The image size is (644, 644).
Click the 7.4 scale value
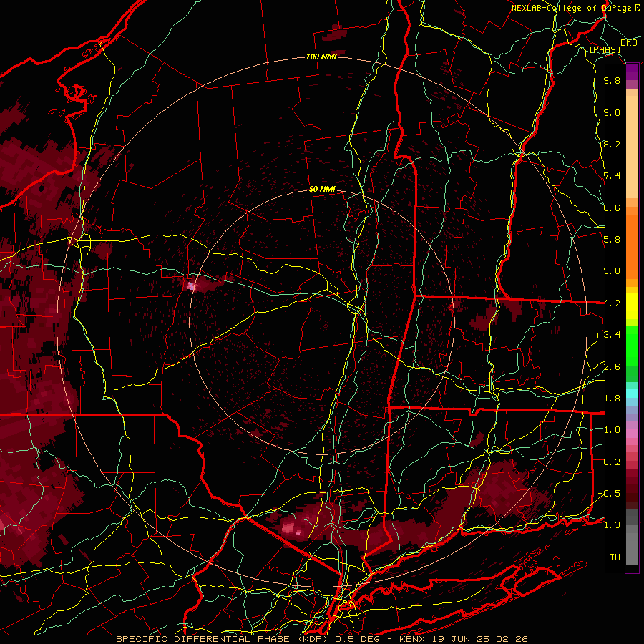click(x=612, y=176)
